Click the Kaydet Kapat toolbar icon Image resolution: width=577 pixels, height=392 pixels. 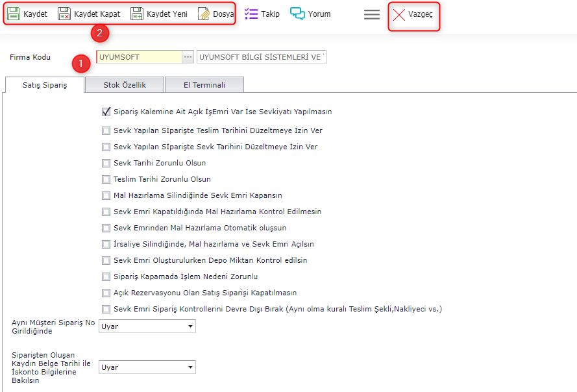tap(64, 14)
